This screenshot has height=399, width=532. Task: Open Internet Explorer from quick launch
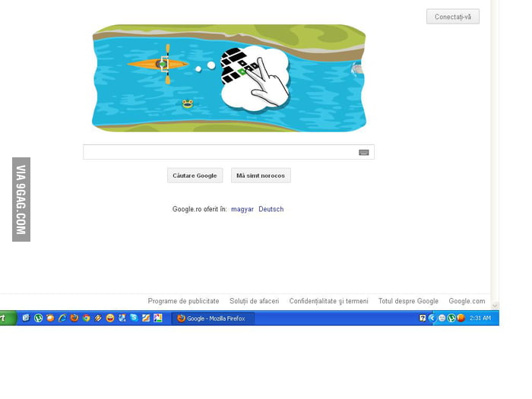pos(62,318)
